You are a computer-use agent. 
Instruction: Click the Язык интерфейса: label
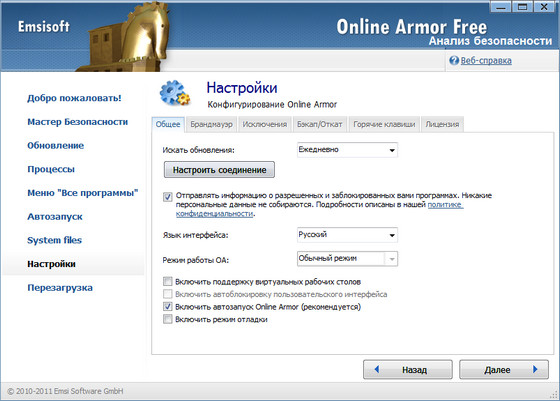(x=195, y=235)
